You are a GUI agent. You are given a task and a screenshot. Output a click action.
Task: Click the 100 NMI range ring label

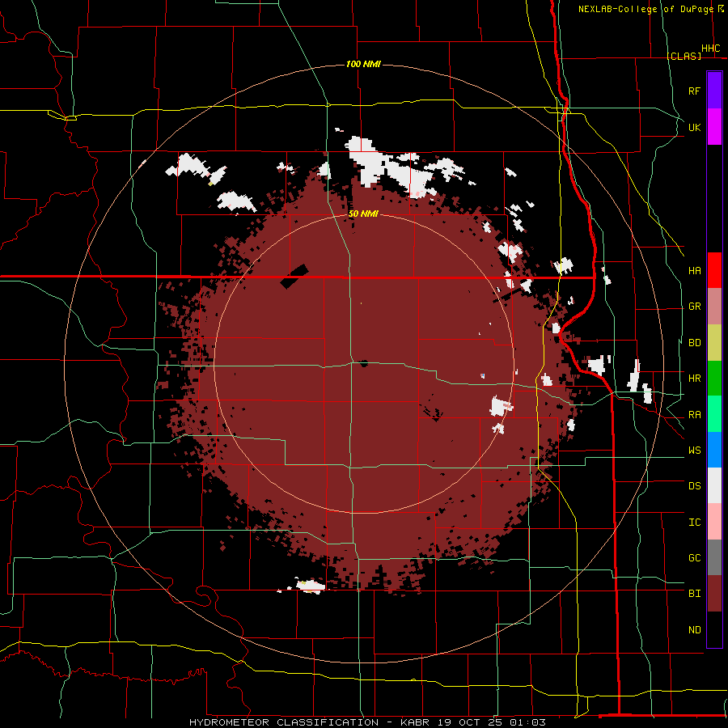point(363,64)
